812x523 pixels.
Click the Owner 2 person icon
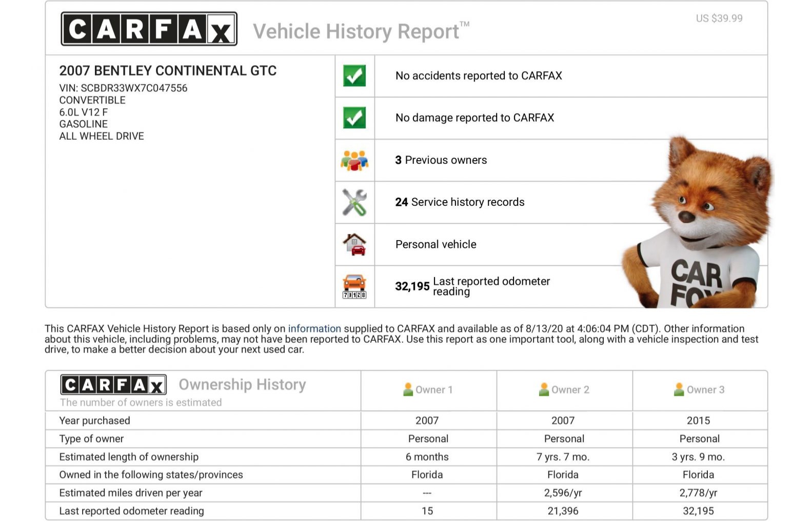(x=544, y=390)
